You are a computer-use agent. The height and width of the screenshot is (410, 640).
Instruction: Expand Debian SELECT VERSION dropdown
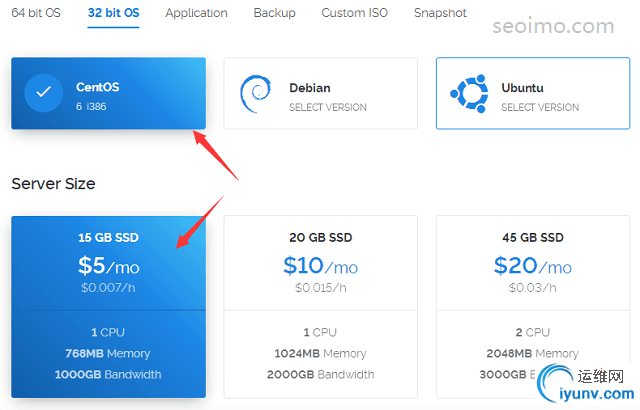328,107
